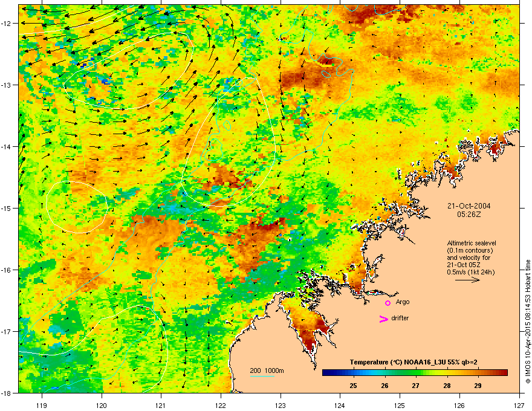Click the magenta Argo circle marker
Image resolution: width=532 pixels, height=411 pixels.
[388, 303]
